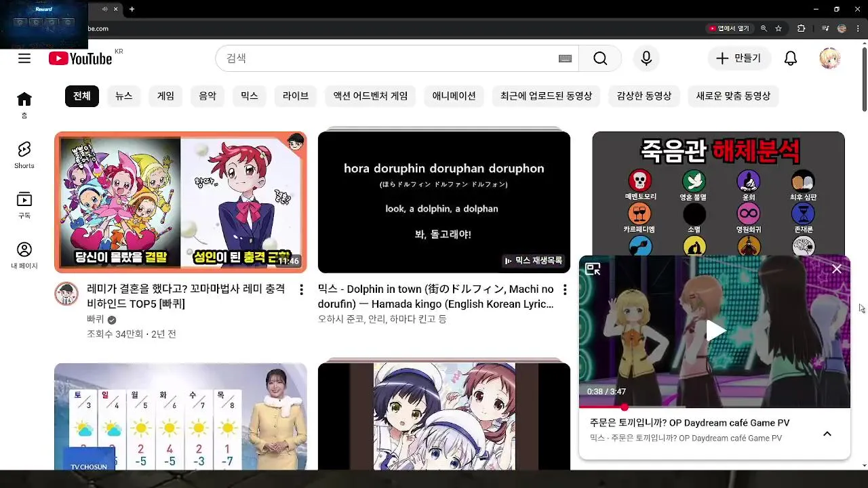Select the 감상한 동영상 chip
This screenshot has height=488, width=868.
644,96
